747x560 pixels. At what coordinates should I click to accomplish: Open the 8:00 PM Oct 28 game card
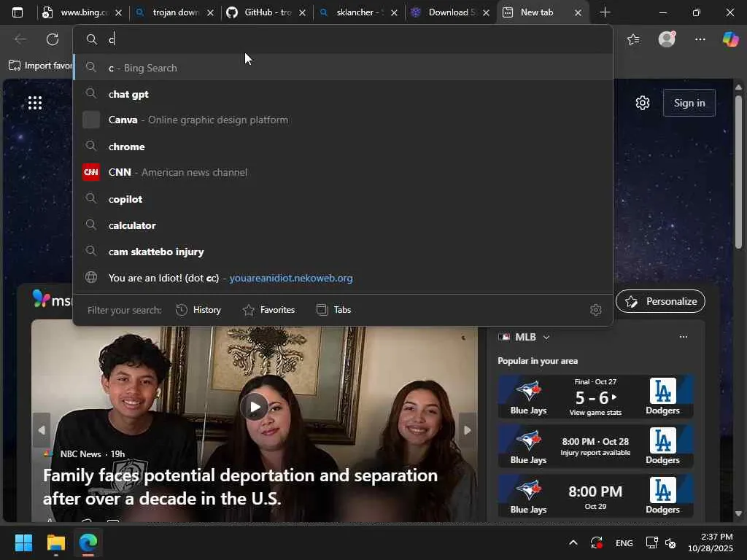click(595, 447)
